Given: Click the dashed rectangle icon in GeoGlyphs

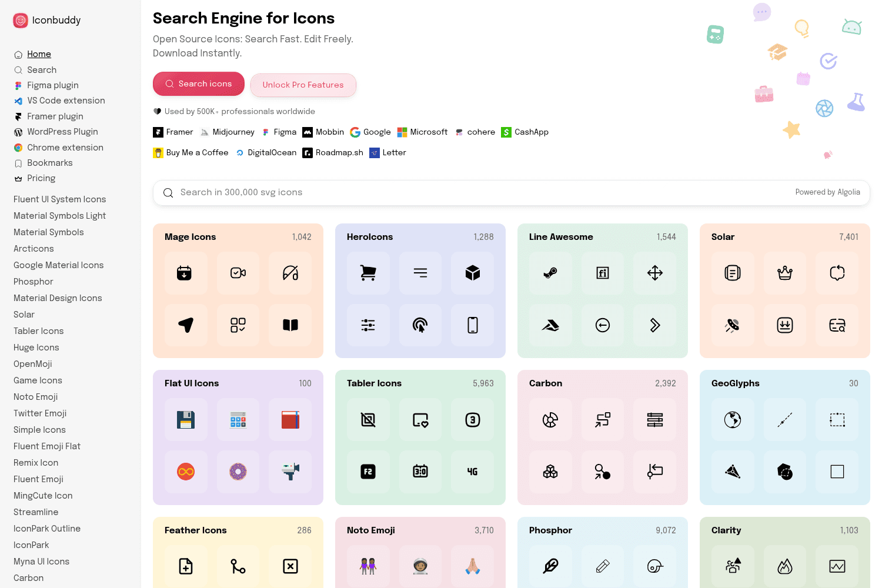Looking at the screenshot, I should pyautogui.click(x=837, y=420).
